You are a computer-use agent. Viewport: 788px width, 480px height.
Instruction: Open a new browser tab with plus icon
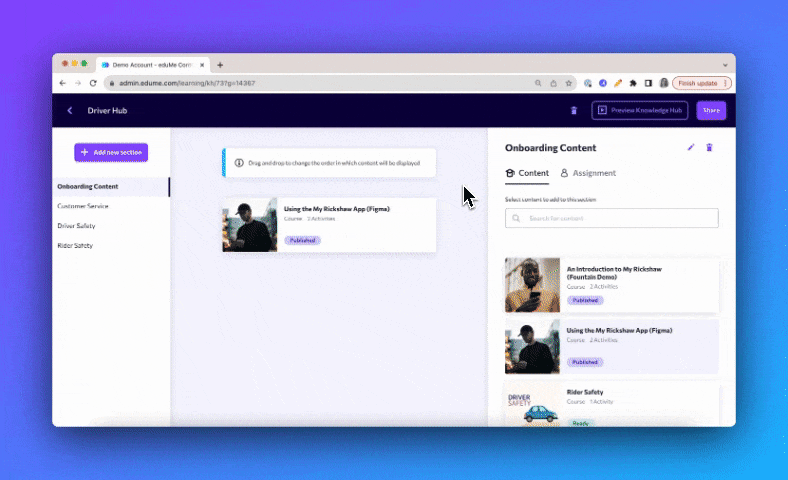pos(220,65)
